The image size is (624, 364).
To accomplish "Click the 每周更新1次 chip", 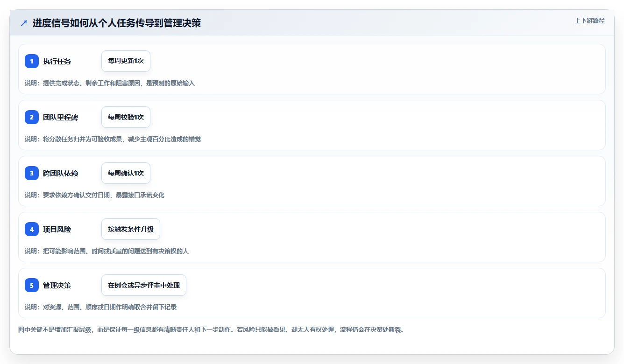I will 126,61.
